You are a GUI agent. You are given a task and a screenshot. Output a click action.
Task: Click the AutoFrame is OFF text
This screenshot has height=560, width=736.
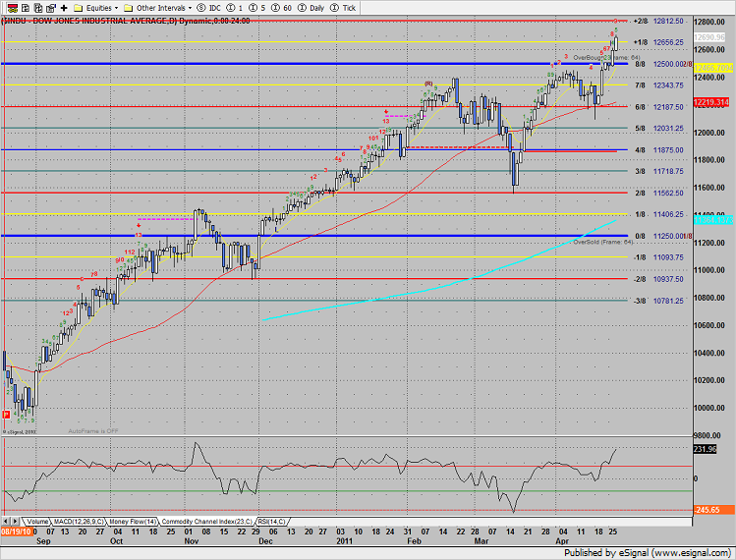click(93, 431)
